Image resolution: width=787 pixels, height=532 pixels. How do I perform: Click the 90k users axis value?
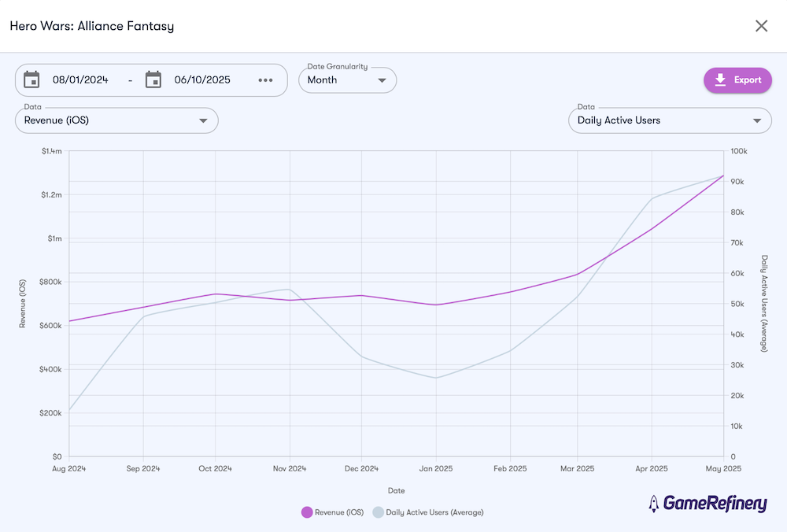(737, 182)
